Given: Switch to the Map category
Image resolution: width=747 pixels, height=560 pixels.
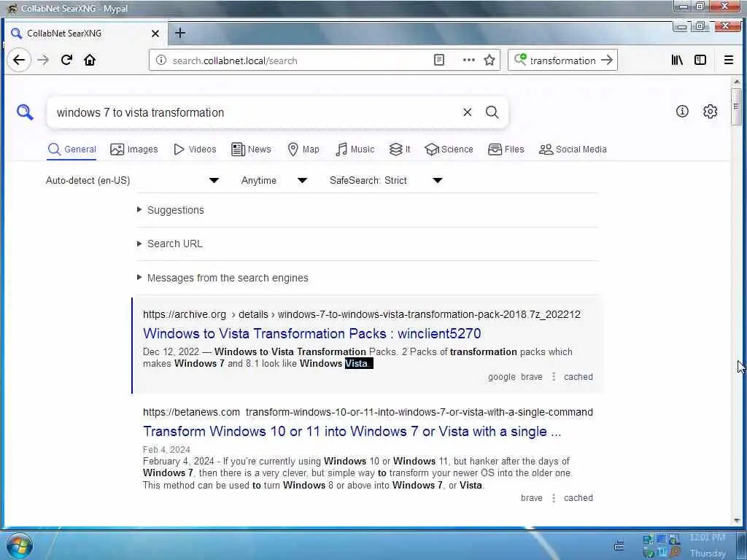Looking at the screenshot, I should 303,149.
